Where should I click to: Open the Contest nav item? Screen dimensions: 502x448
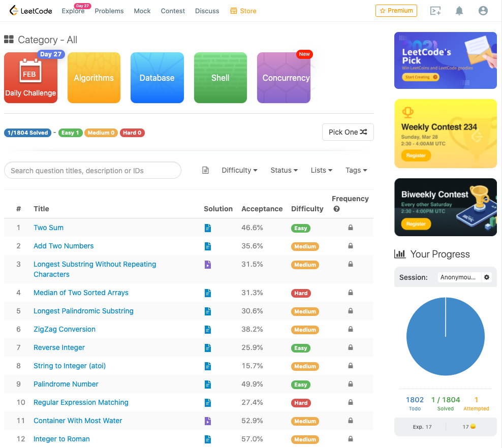pos(173,11)
